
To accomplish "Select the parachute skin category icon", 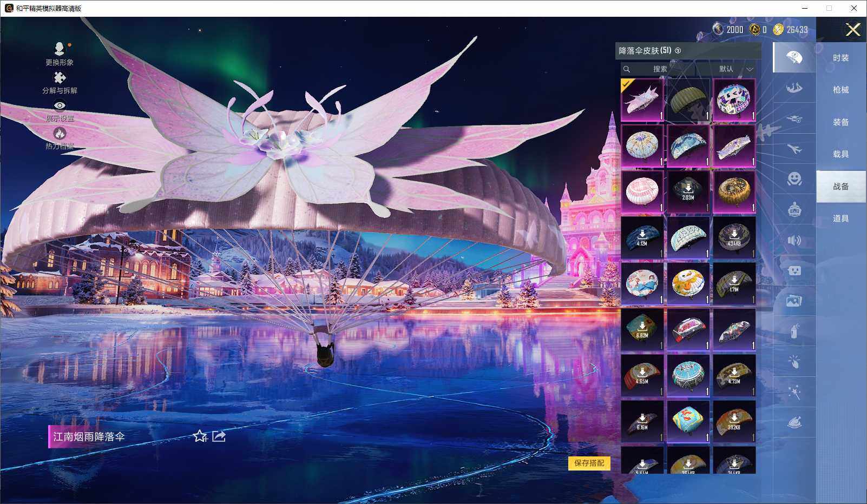I will point(794,58).
